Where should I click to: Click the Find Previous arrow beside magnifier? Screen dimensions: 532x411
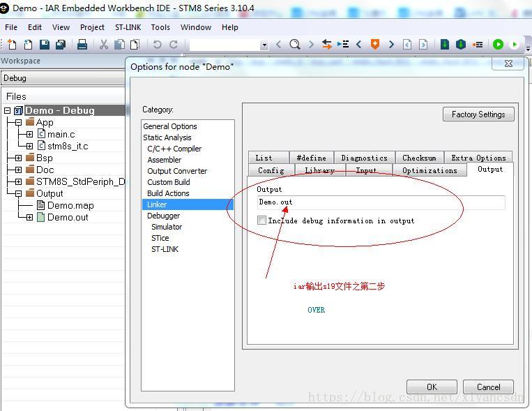coord(279,45)
